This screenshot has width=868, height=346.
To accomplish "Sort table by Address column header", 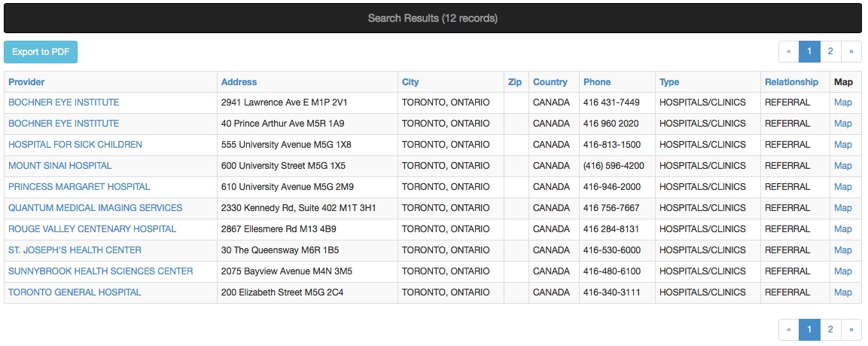I will (239, 82).
